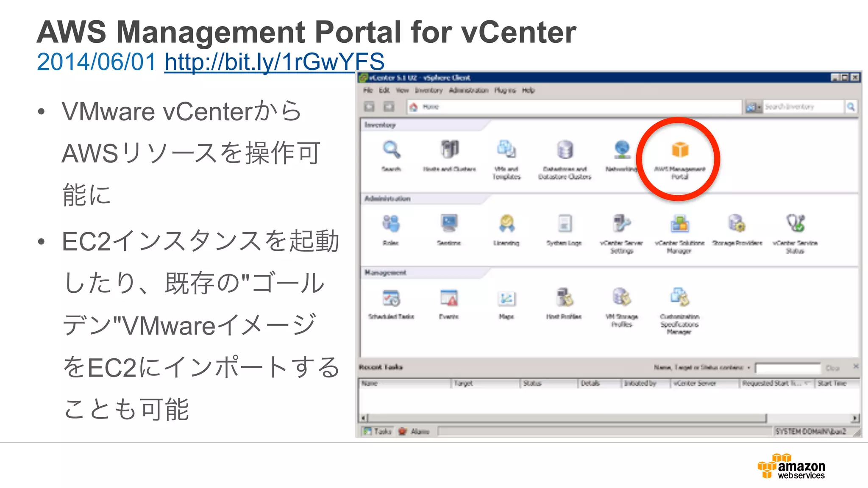The image size is (868, 488).
Task: Open the search scope dropdown
Action: click(x=754, y=107)
